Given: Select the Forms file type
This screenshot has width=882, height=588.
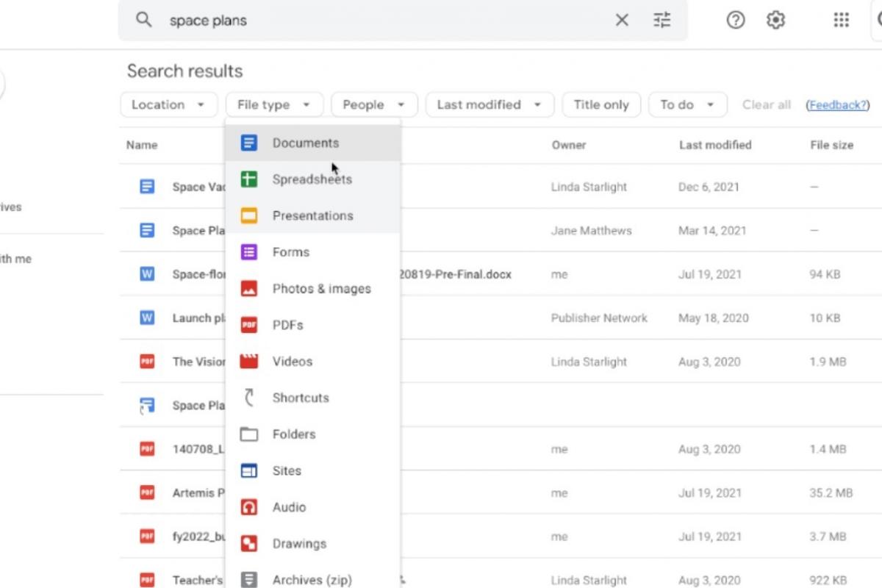Looking at the screenshot, I should (x=291, y=251).
